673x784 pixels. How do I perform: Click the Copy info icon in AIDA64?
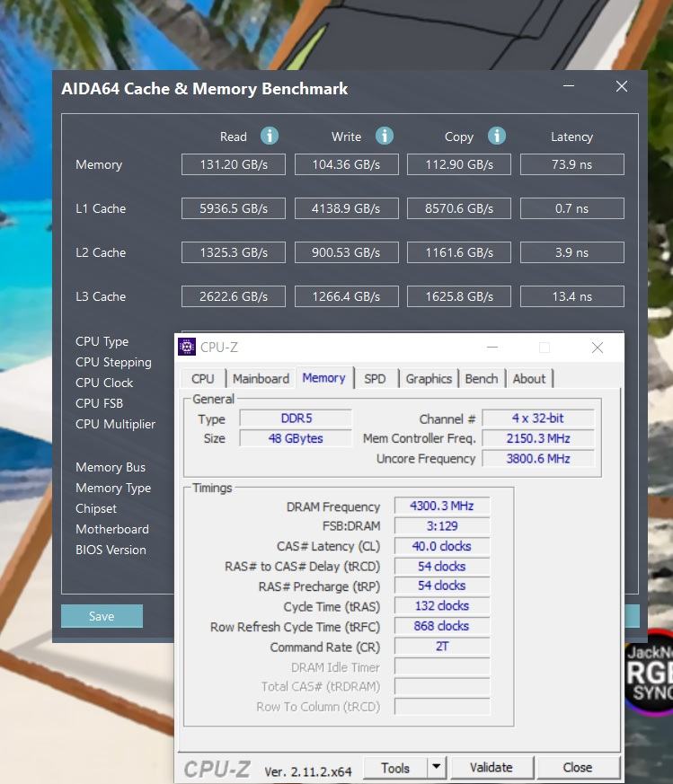496,136
